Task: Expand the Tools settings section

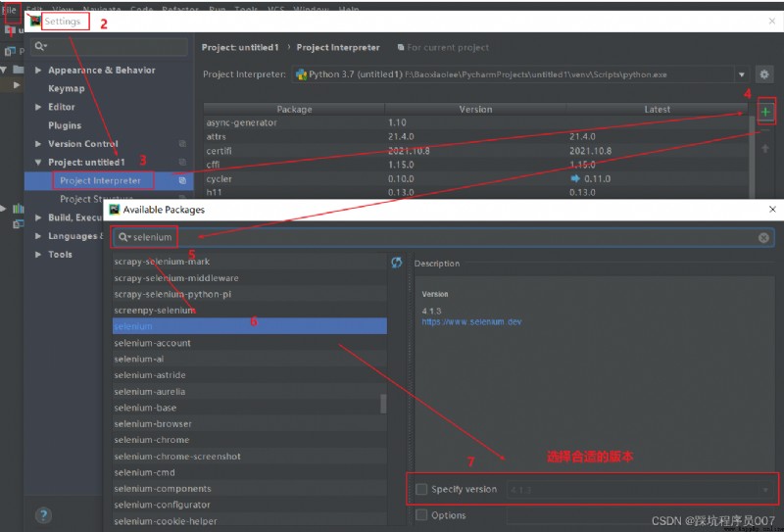Action: [38, 254]
